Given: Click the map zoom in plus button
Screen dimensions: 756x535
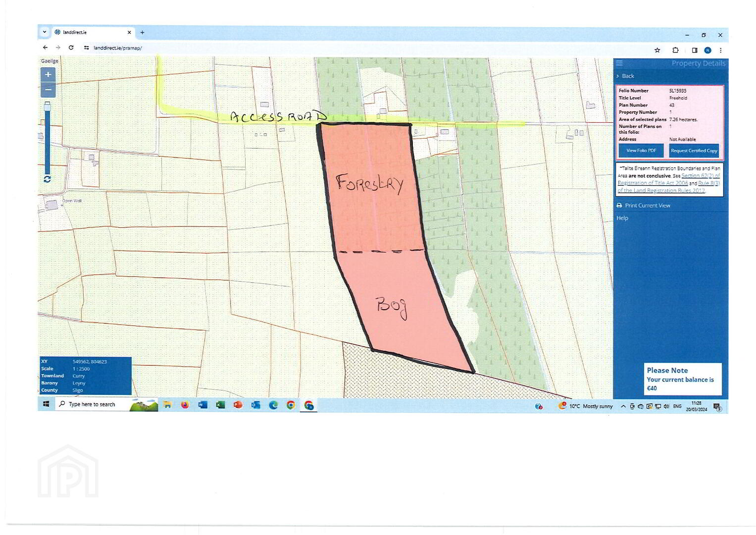Looking at the screenshot, I should click(48, 75).
